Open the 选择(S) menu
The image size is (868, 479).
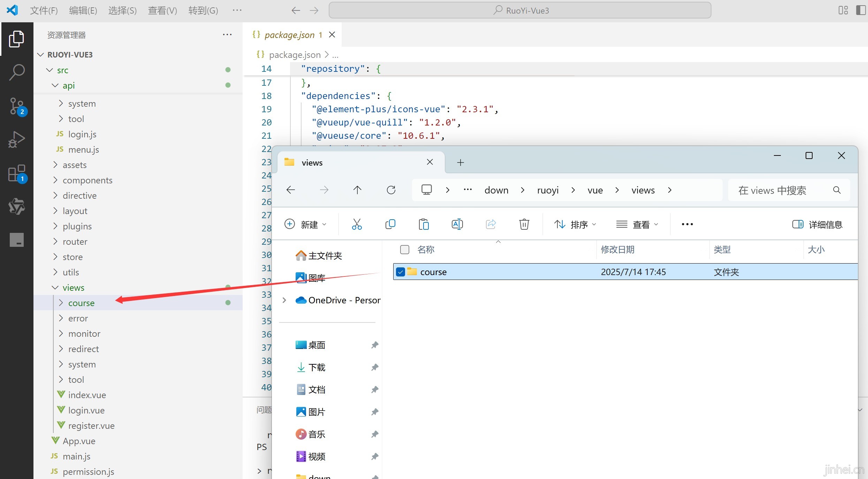coord(122,10)
